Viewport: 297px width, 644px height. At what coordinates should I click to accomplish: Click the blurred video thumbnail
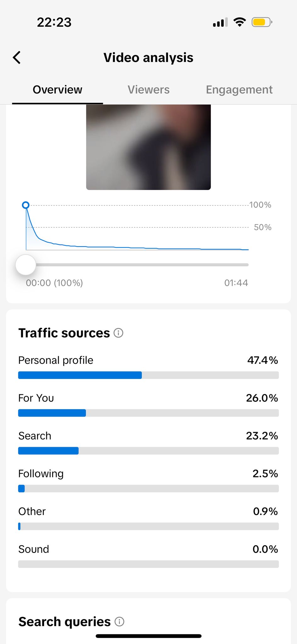click(x=148, y=147)
